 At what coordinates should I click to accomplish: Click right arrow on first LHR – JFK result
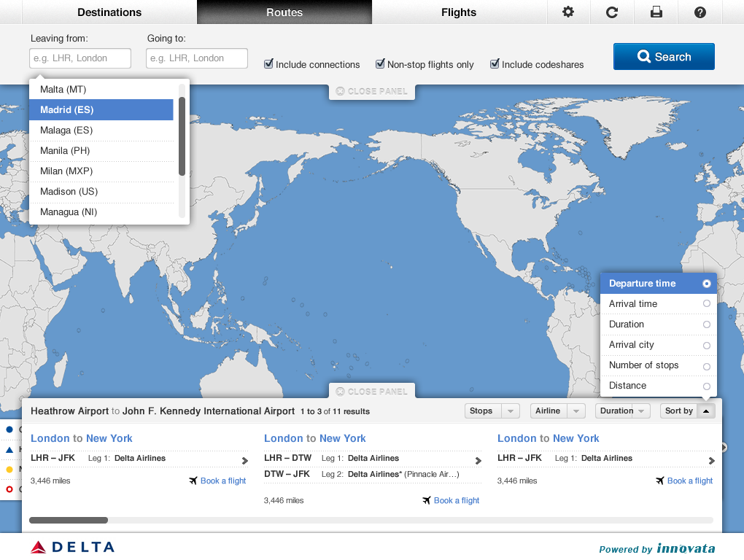pyautogui.click(x=245, y=460)
